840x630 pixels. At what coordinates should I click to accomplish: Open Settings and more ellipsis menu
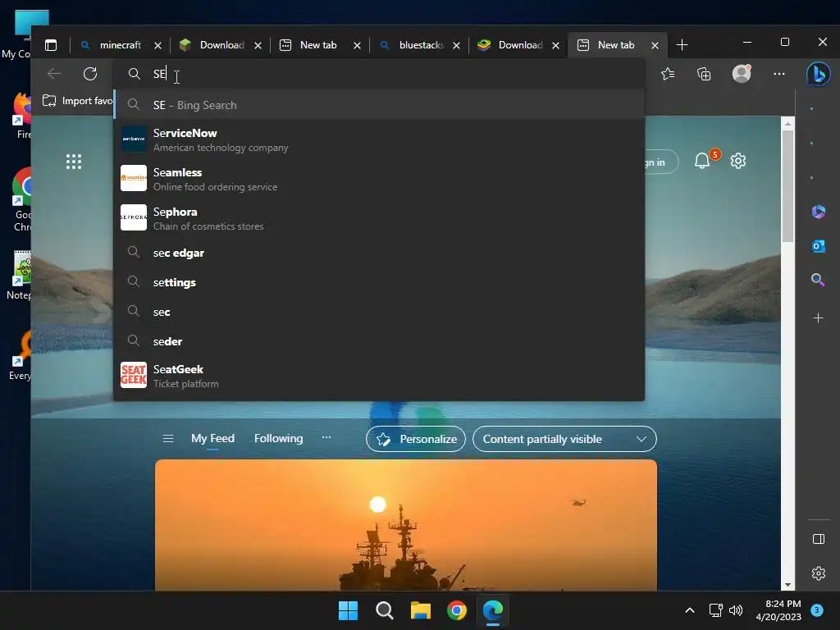click(x=779, y=74)
